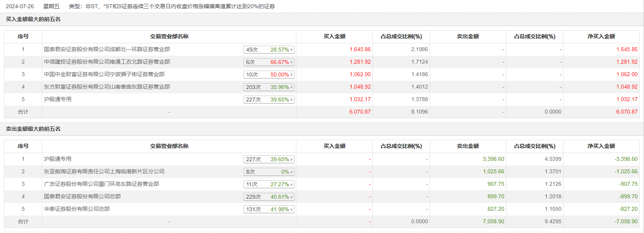Open the 11次 27.27% stats dropdown
This screenshot has width=644, height=233.
tap(269, 184)
